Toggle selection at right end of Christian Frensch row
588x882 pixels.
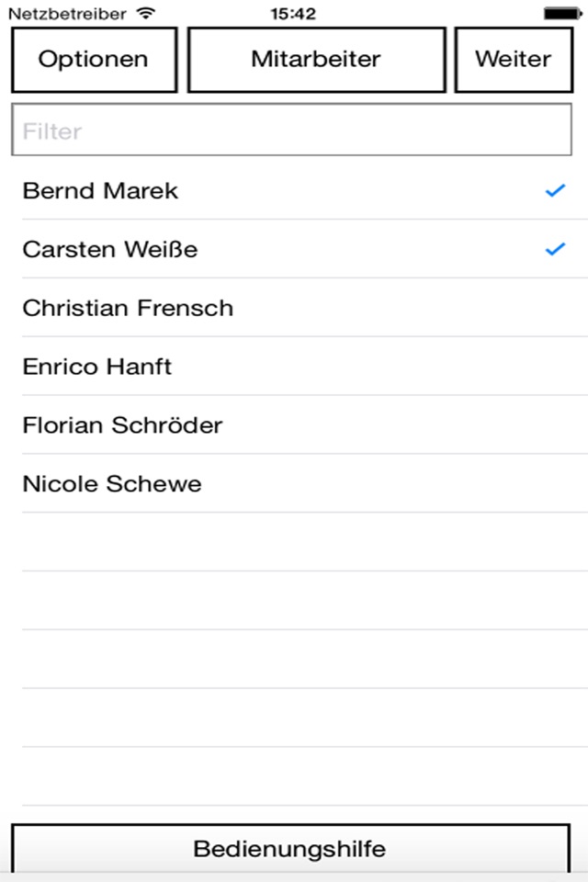click(x=555, y=308)
